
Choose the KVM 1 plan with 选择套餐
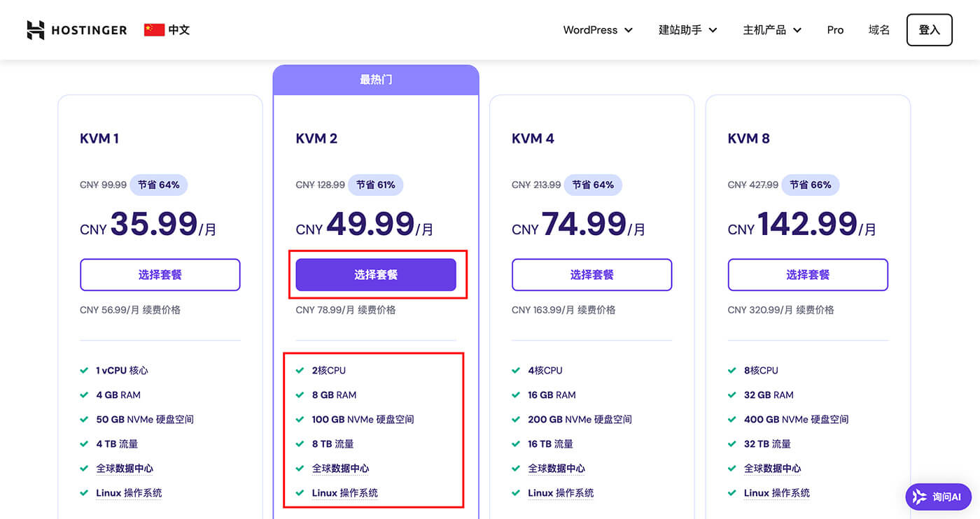[x=160, y=275]
